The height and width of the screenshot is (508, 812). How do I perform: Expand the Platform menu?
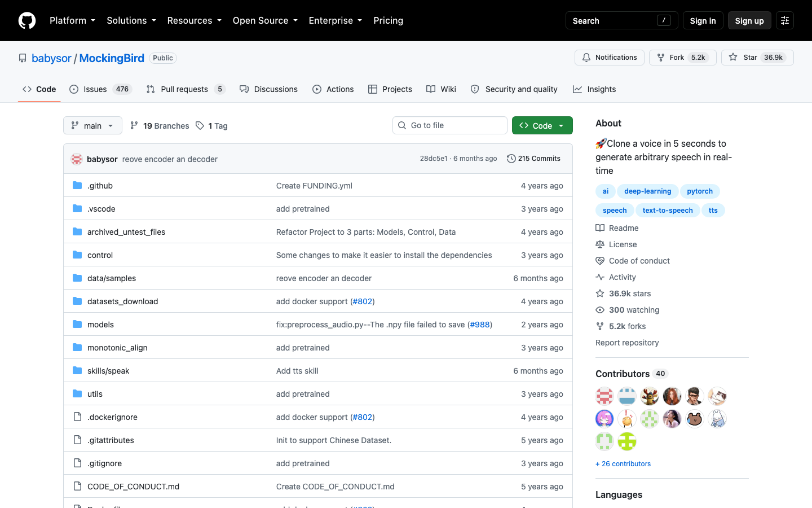pos(72,20)
